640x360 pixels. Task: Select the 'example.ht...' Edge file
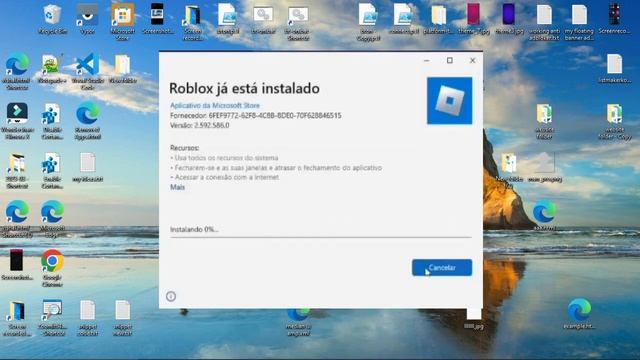point(579,314)
